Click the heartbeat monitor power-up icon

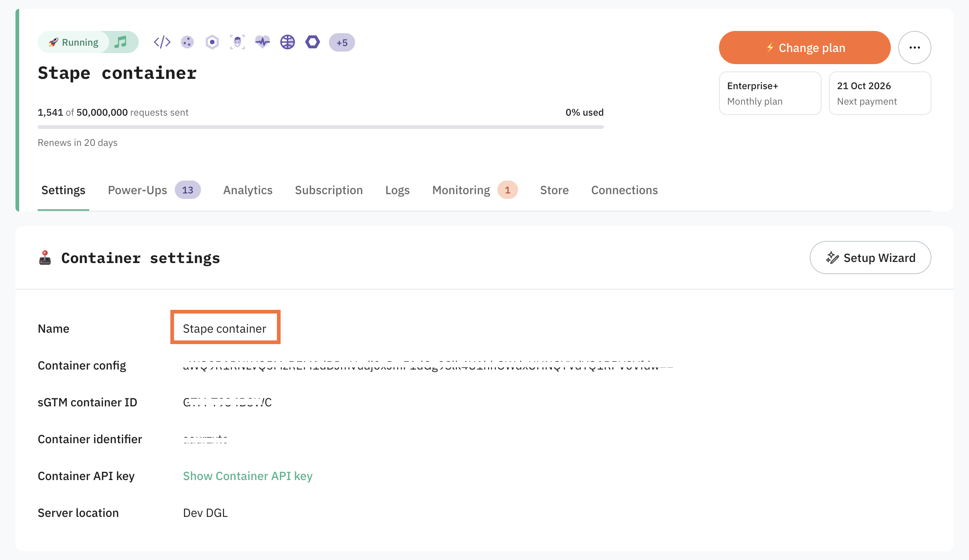263,42
